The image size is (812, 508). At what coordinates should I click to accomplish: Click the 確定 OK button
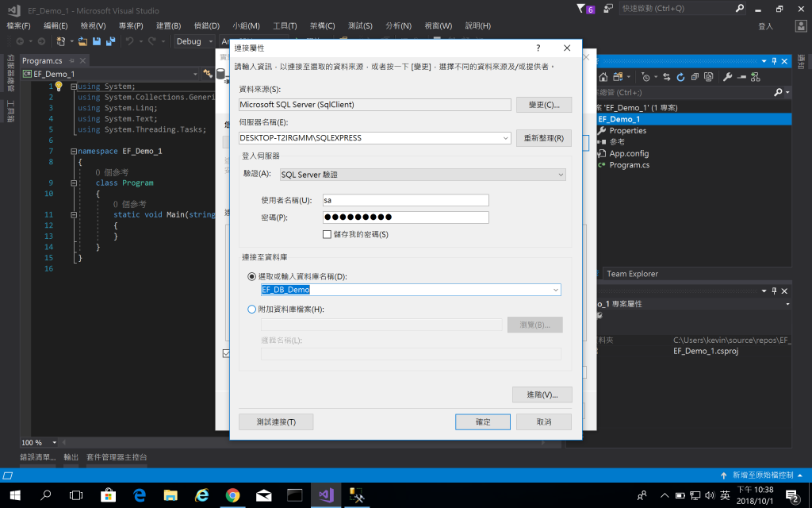tap(483, 422)
